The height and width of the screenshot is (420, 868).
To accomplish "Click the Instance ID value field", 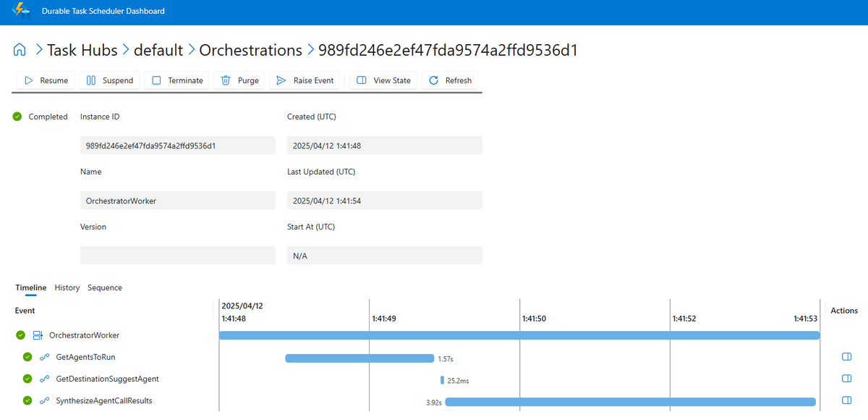I will [x=178, y=146].
